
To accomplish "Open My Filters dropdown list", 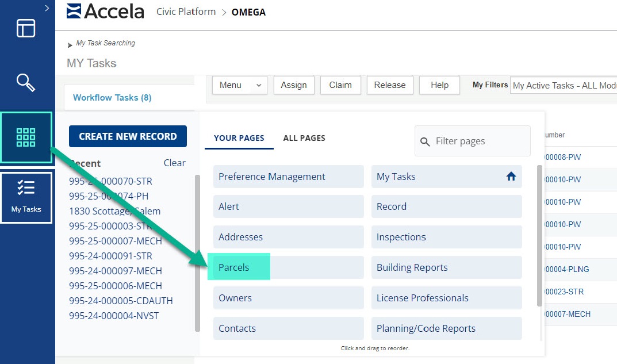I will (563, 86).
